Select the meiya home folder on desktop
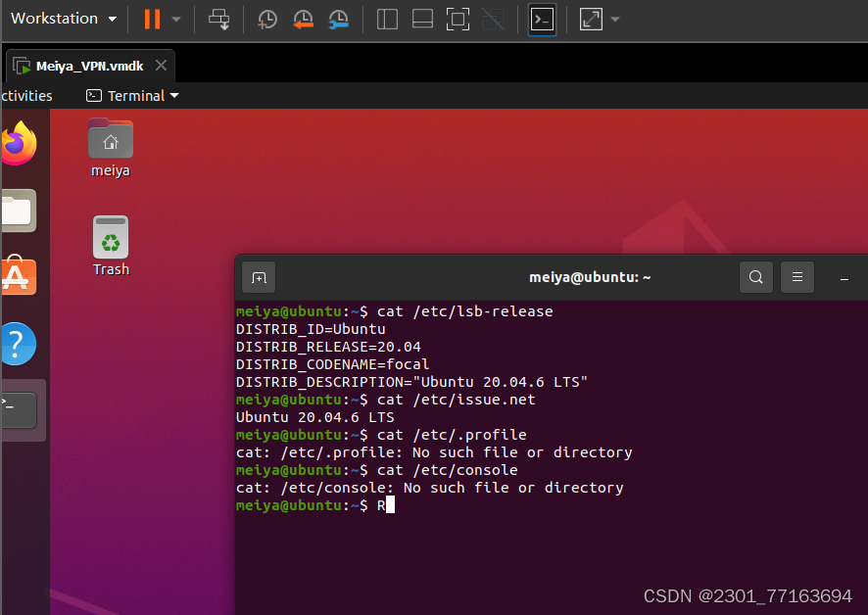This screenshot has height=615, width=868. pyautogui.click(x=111, y=148)
